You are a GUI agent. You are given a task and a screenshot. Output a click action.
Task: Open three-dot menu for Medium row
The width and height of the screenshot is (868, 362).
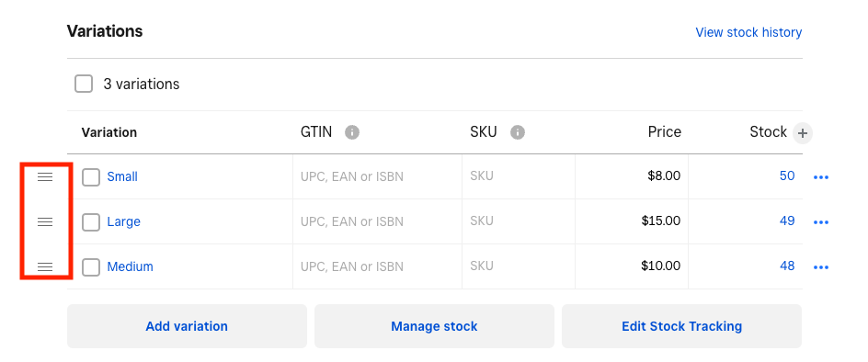(820, 267)
